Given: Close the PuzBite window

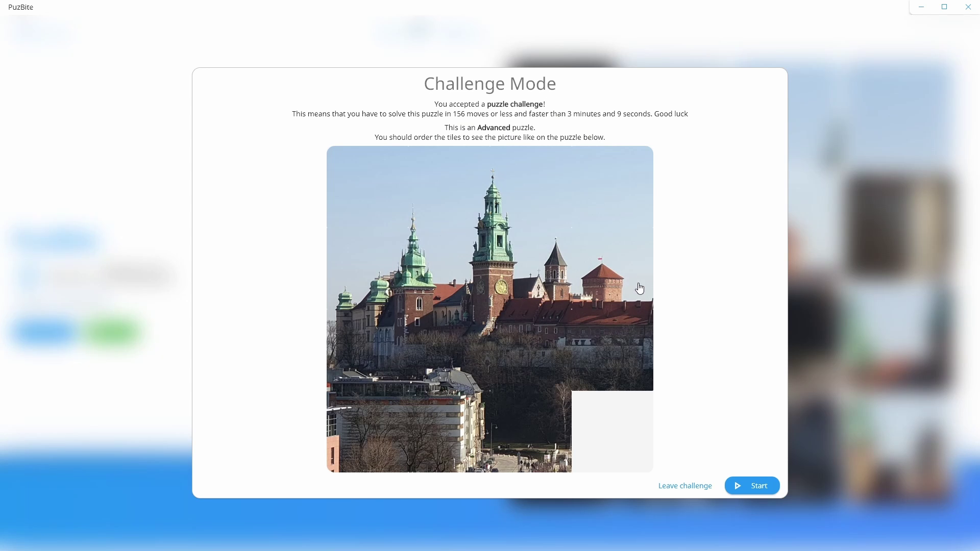Looking at the screenshot, I should coord(968,7).
